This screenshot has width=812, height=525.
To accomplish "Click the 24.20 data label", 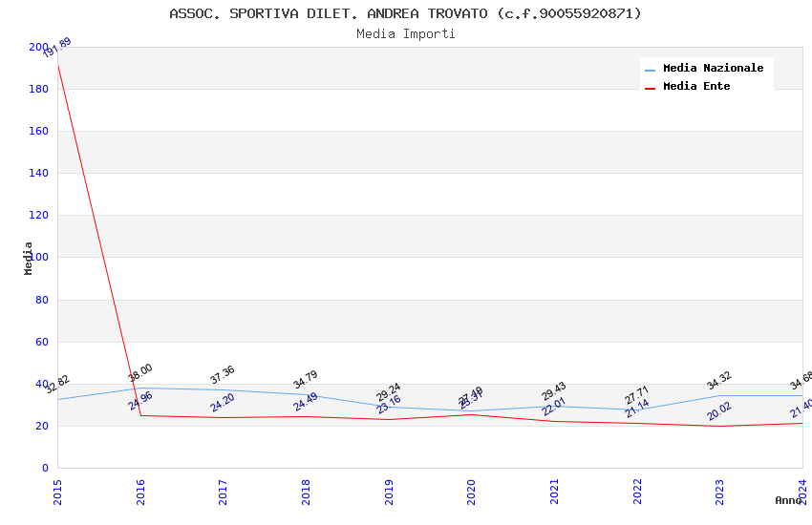I will coord(223,403).
